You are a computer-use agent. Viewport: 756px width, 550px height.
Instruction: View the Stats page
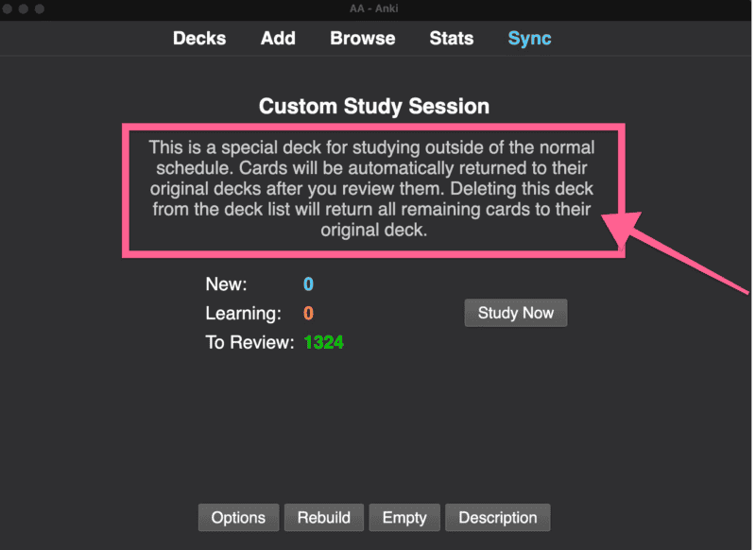(x=452, y=38)
